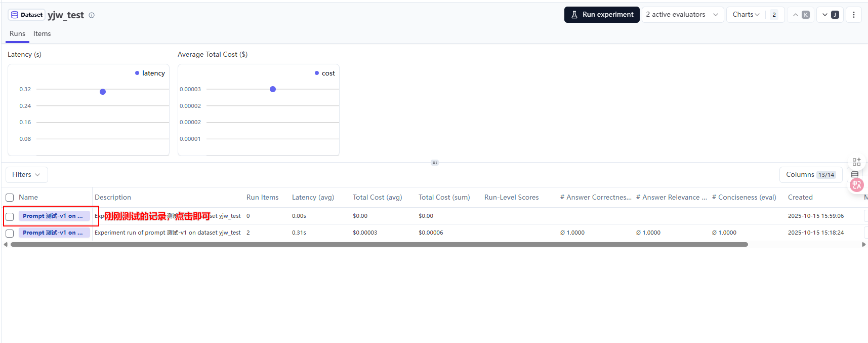The image size is (868, 343).
Task: Open the newest Prompt 测试-v1 run link
Action: pos(54,216)
